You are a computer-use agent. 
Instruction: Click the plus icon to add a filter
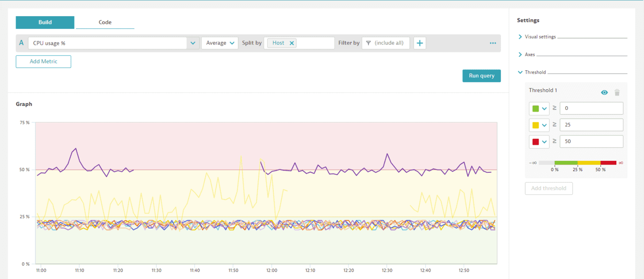click(419, 42)
